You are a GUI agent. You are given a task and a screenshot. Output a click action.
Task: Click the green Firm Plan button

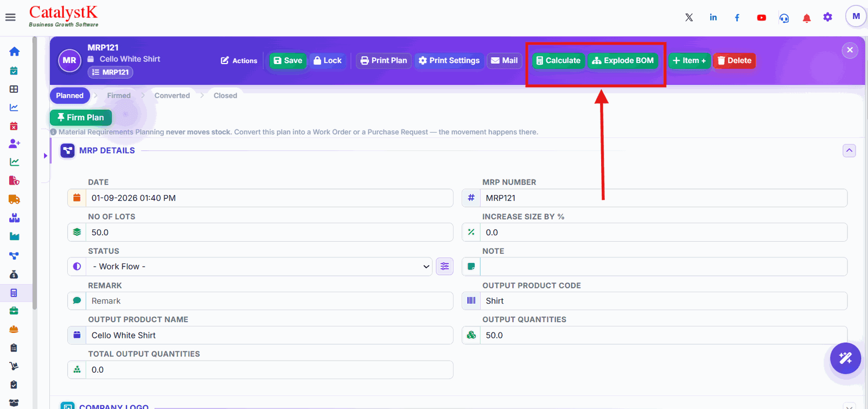pyautogui.click(x=81, y=117)
